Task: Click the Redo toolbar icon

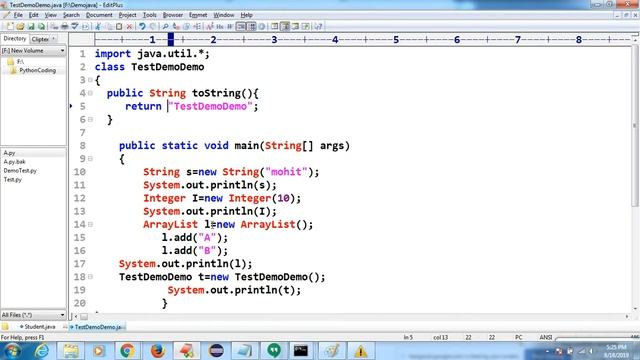Action: point(153,27)
